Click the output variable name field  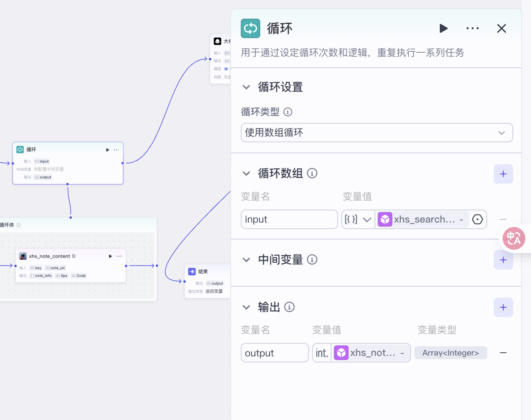pos(274,353)
